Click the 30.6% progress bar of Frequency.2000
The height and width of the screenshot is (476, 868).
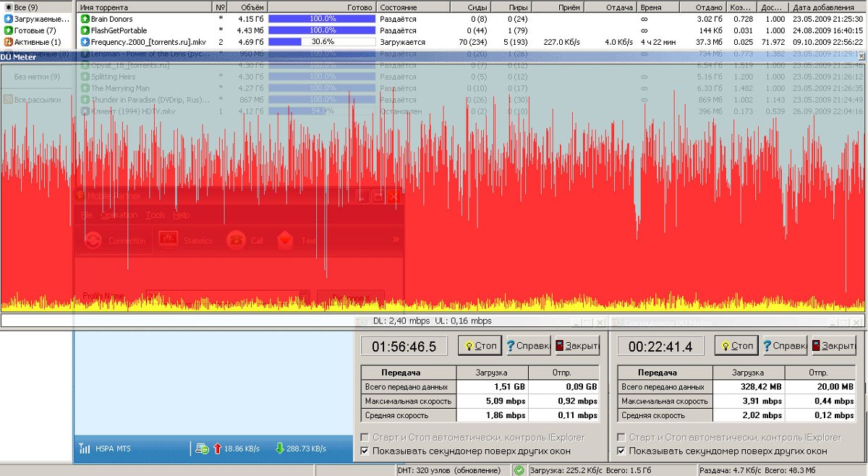pyautogui.click(x=322, y=42)
